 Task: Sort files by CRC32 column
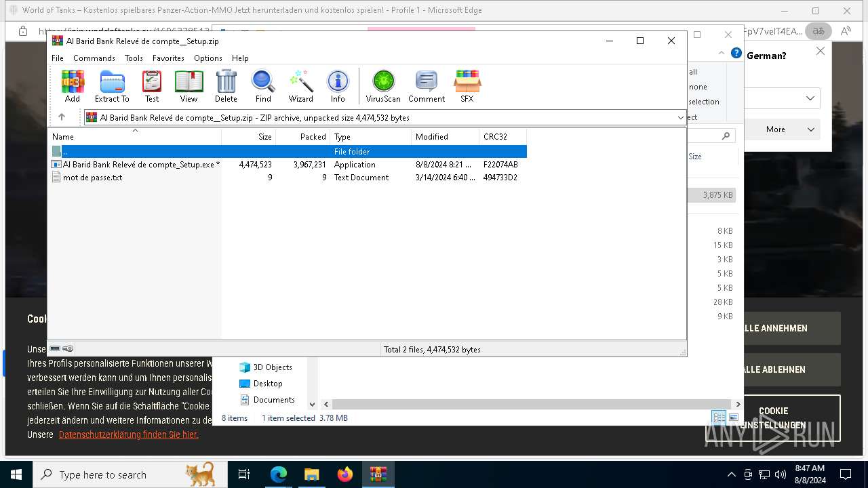(x=503, y=137)
